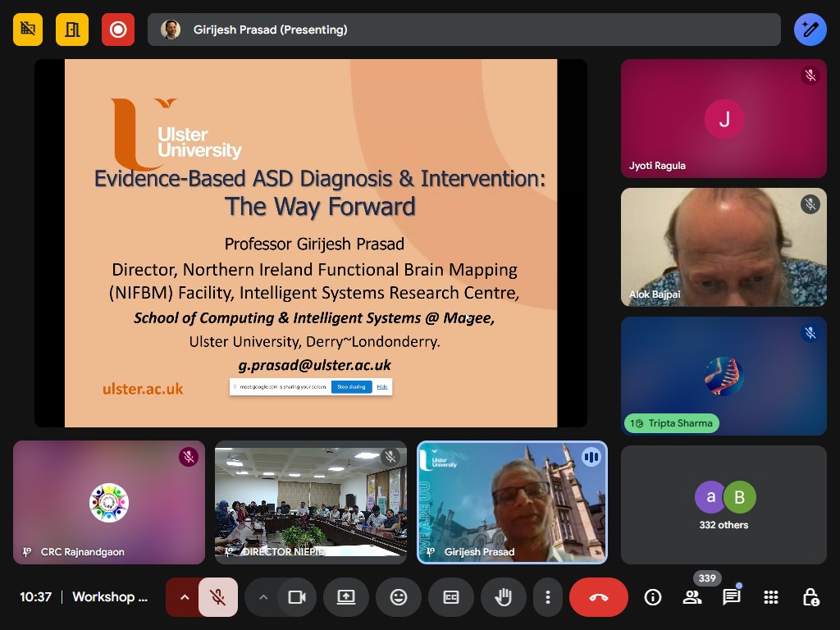Click g.prasad@ulster.ac.uk email on the slide
The height and width of the screenshot is (630, 840).
click(x=314, y=365)
